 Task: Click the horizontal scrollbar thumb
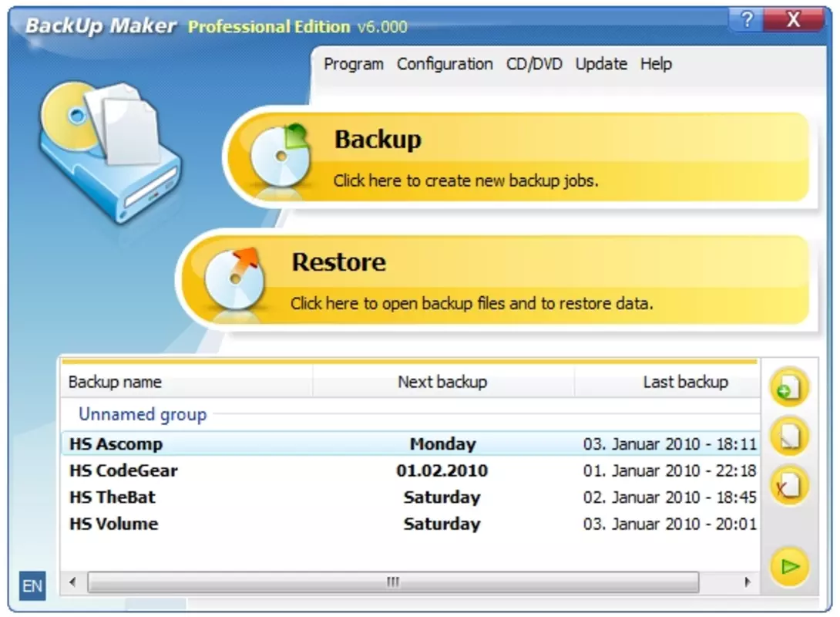(393, 582)
